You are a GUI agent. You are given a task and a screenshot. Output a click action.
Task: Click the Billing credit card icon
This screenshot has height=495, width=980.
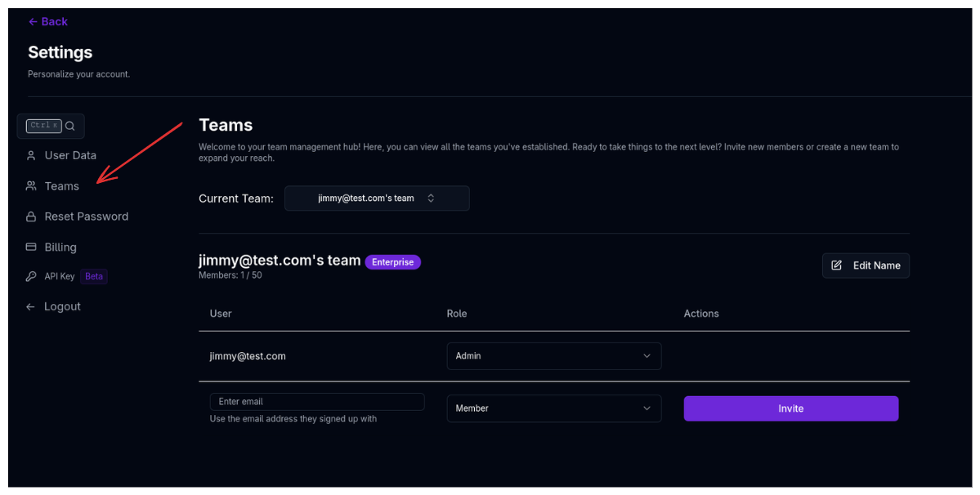31,247
